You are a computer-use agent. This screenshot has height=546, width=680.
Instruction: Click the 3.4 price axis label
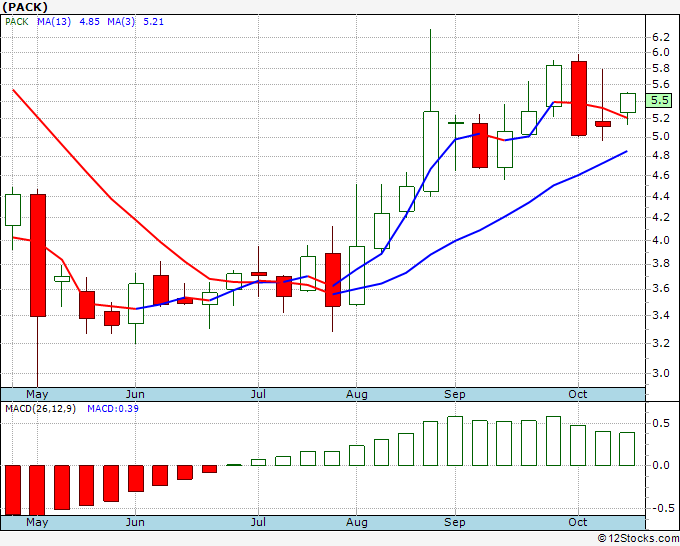coord(660,315)
